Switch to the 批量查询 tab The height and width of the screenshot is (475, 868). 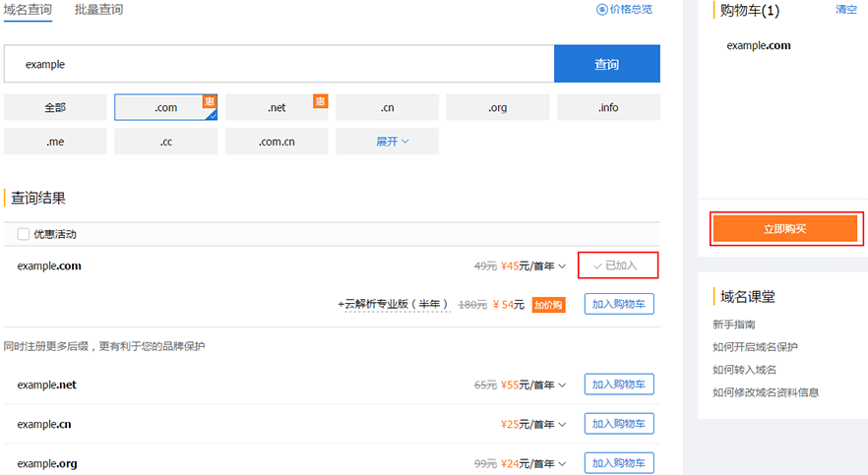[x=98, y=10]
